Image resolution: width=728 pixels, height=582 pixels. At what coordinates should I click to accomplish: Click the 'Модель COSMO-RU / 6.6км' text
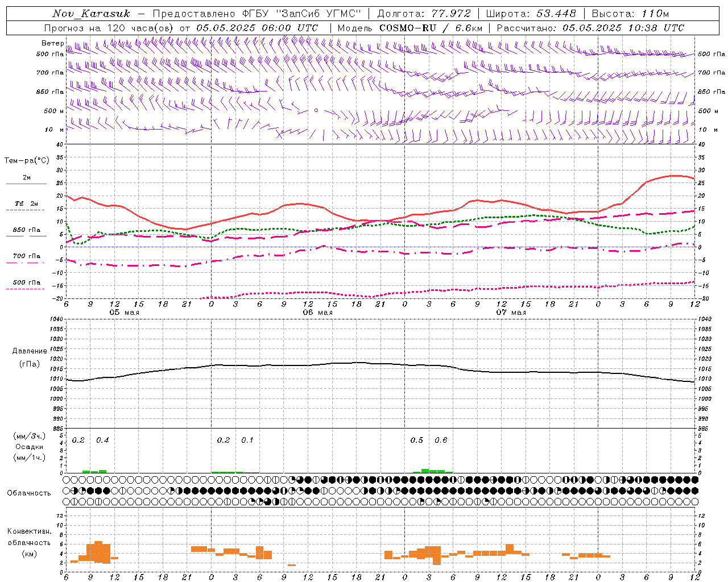[x=410, y=28]
